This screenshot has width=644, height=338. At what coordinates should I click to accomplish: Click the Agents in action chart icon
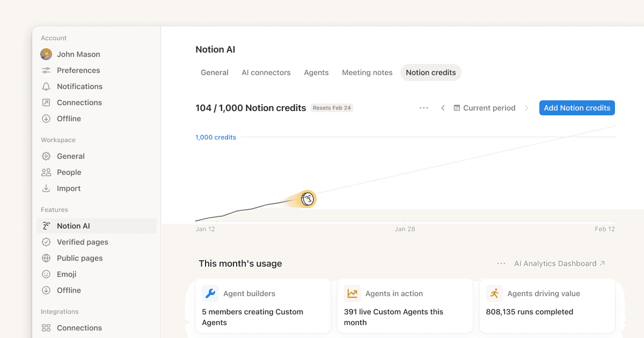353,293
